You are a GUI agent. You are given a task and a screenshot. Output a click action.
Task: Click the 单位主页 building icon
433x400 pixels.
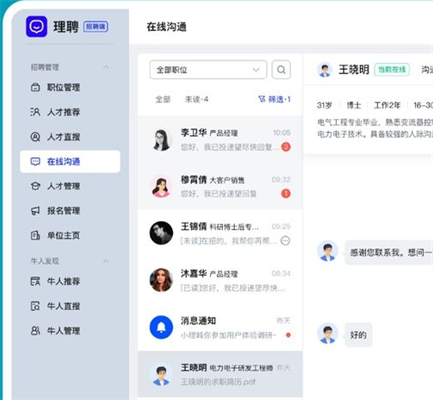tap(35, 235)
